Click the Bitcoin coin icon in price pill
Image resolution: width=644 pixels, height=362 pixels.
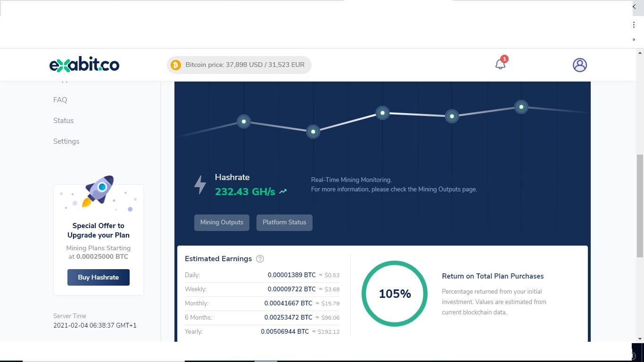tap(176, 65)
